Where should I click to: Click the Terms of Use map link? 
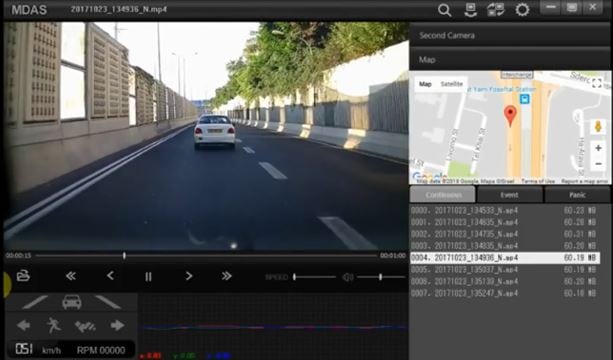pyautogui.click(x=538, y=181)
